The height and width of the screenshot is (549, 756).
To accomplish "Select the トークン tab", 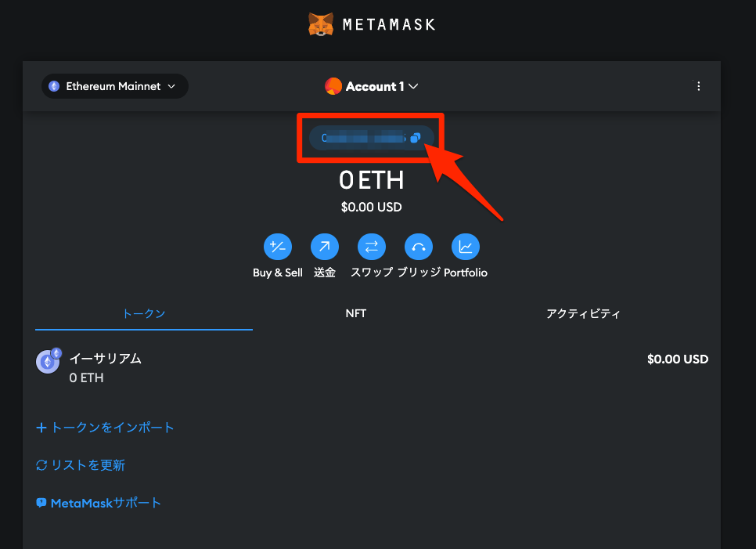I will click(x=144, y=313).
